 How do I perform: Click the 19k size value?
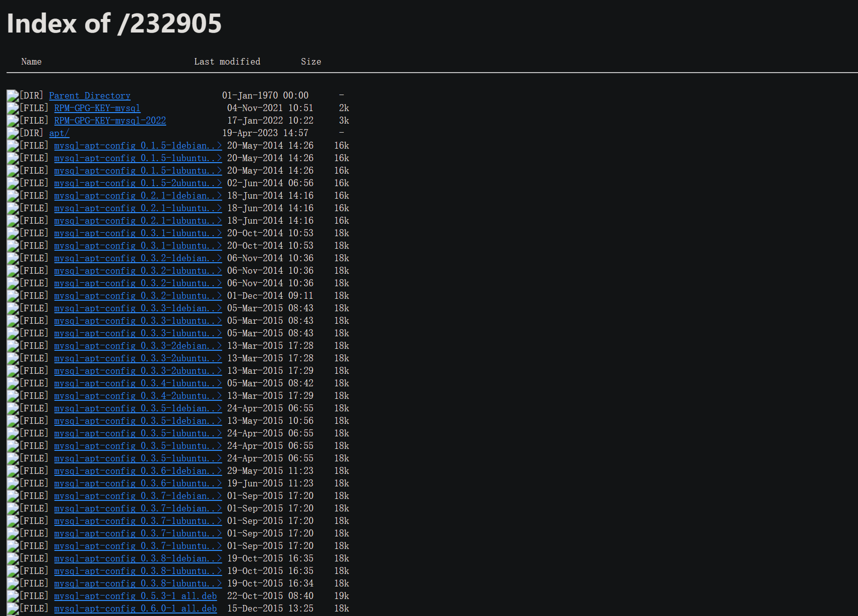[x=342, y=596]
